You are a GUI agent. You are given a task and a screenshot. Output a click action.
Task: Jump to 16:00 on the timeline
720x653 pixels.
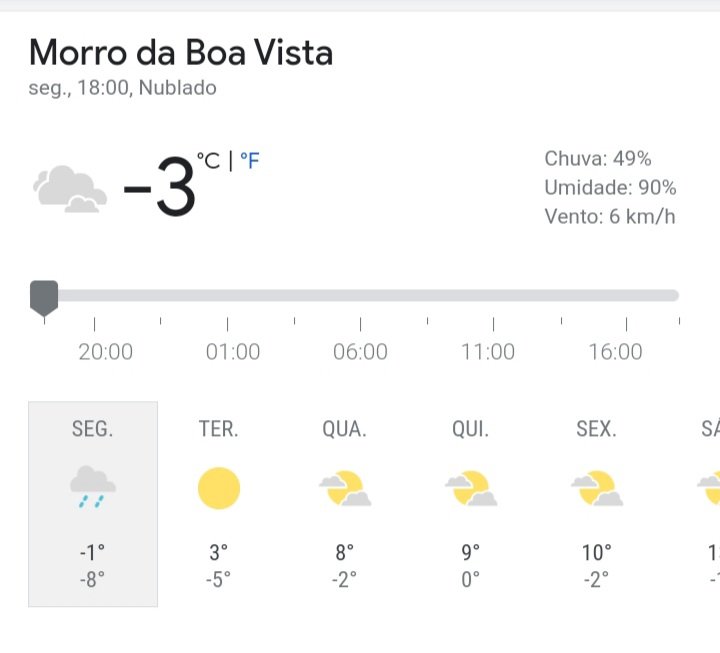(x=615, y=352)
